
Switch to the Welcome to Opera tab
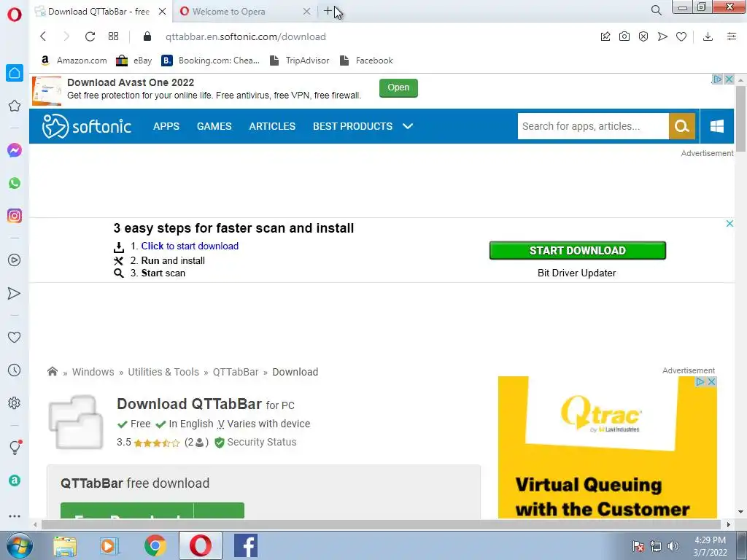tap(228, 12)
